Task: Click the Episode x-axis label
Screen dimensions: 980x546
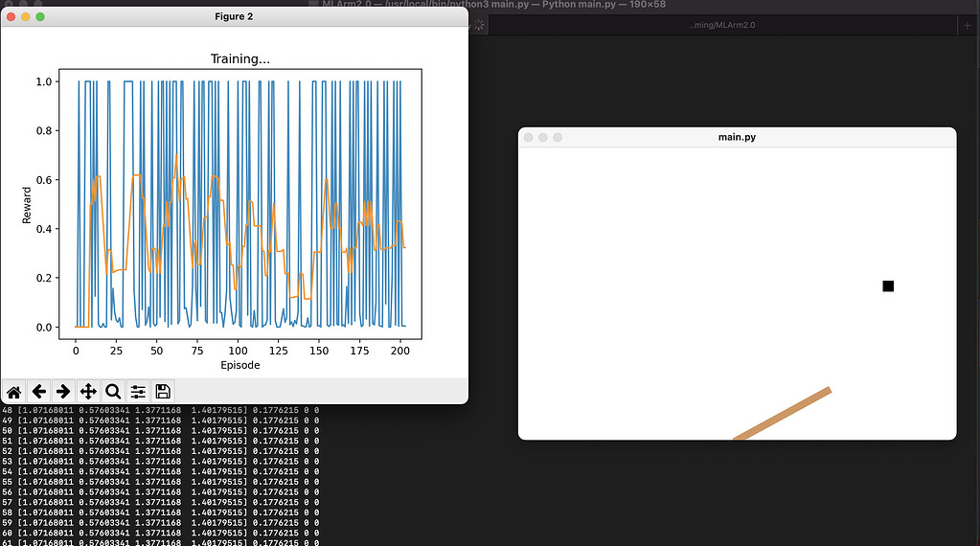Action: [x=239, y=365]
